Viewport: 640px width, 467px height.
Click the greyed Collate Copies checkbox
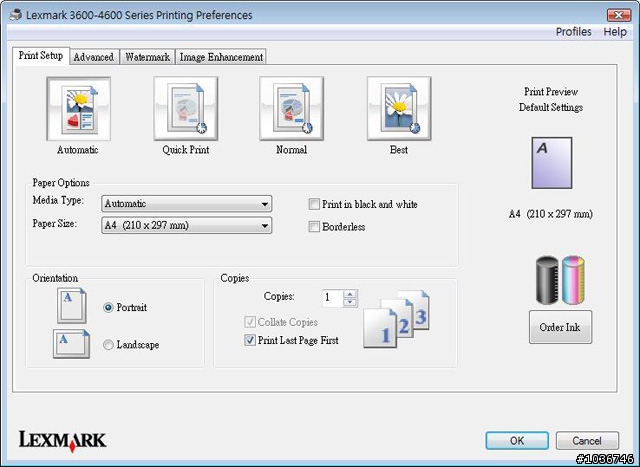click(250, 322)
